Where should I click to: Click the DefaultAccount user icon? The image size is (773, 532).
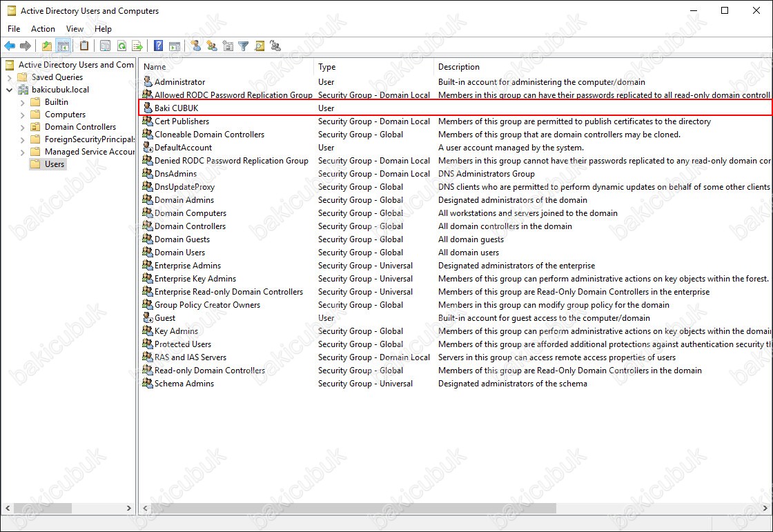pos(148,147)
